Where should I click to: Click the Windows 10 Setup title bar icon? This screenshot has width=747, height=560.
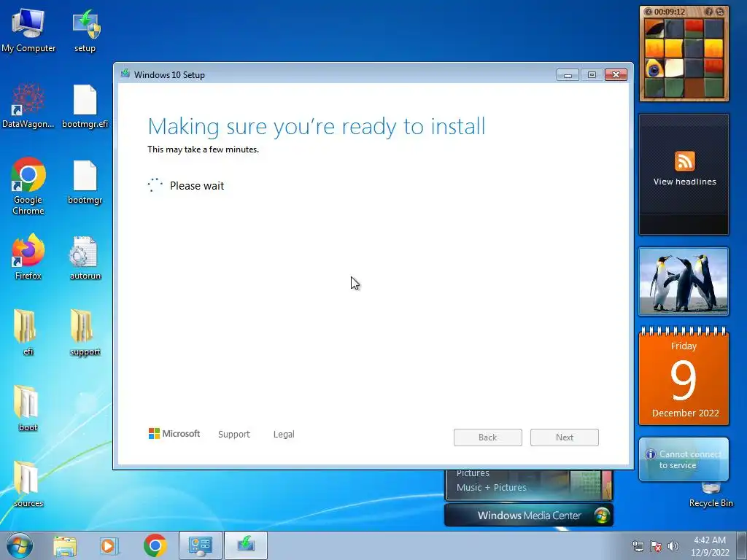click(x=125, y=74)
